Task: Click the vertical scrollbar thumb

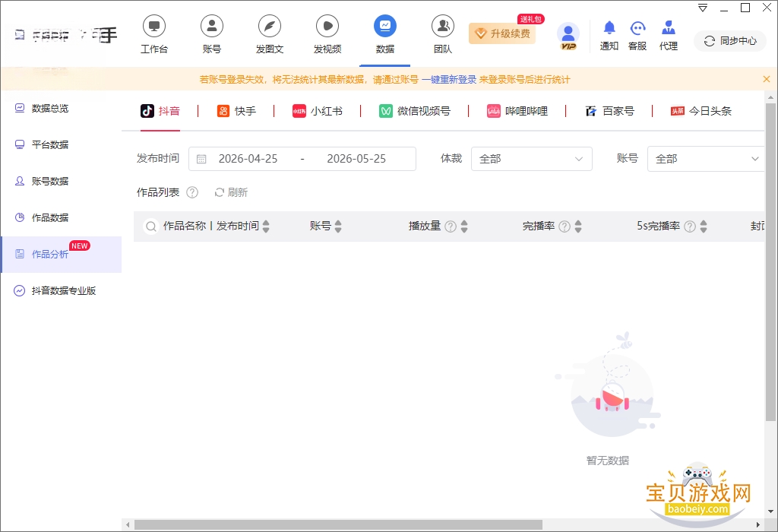Action: pos(770,262)
